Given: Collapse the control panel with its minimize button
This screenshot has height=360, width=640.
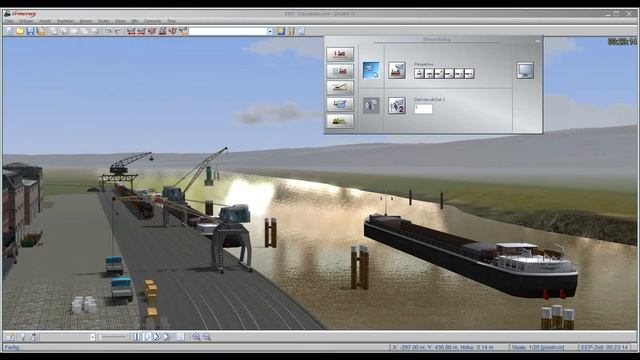Looking at the screenshot, I should [x=538, y=40].
